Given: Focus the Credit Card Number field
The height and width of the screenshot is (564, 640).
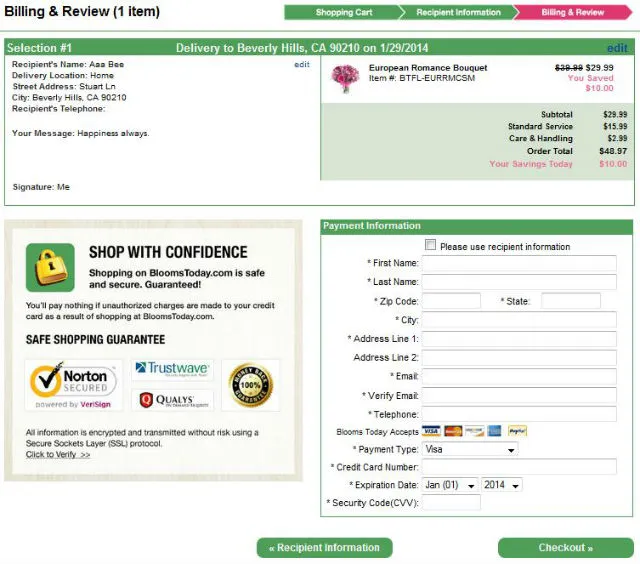Looking at the screenshot, I should [x=519, y=467].
